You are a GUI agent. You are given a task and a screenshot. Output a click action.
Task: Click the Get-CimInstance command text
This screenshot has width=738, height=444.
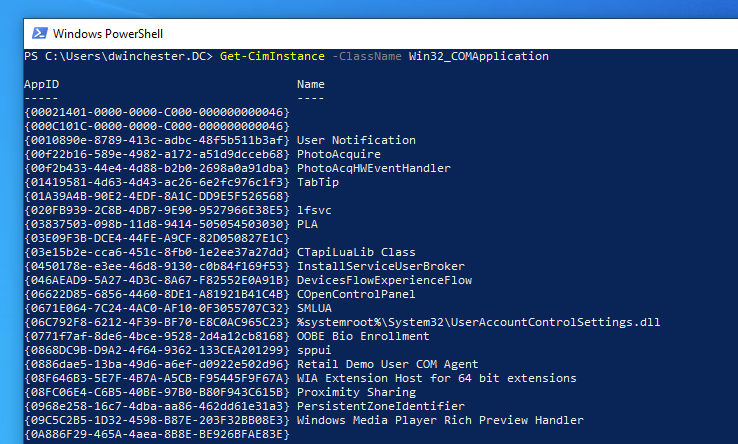[x=272, y=57]
